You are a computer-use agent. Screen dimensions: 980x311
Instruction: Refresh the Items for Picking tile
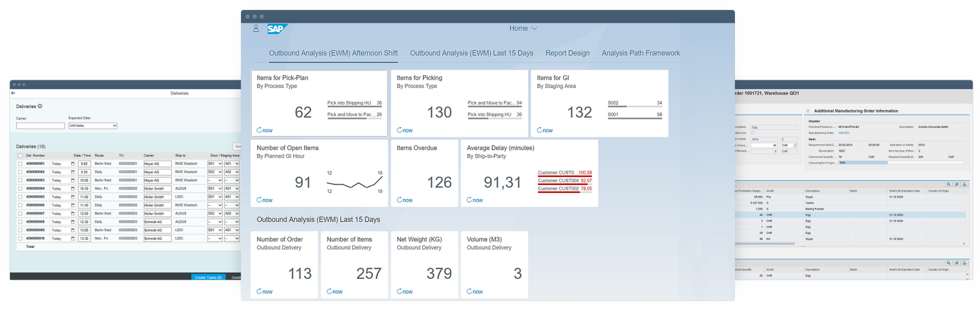[x=405, y=130]
